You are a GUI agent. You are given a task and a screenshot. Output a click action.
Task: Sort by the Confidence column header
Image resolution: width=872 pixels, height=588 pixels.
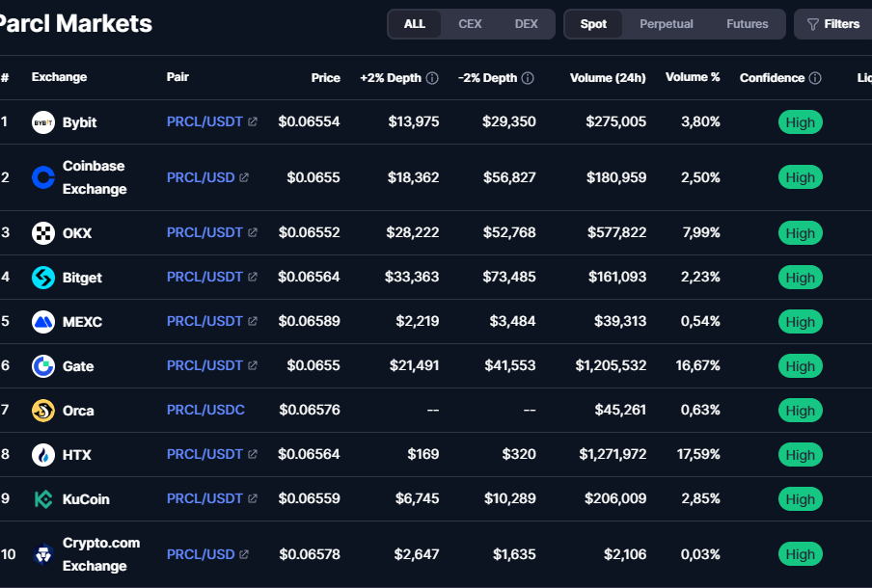tap(772, 78)
